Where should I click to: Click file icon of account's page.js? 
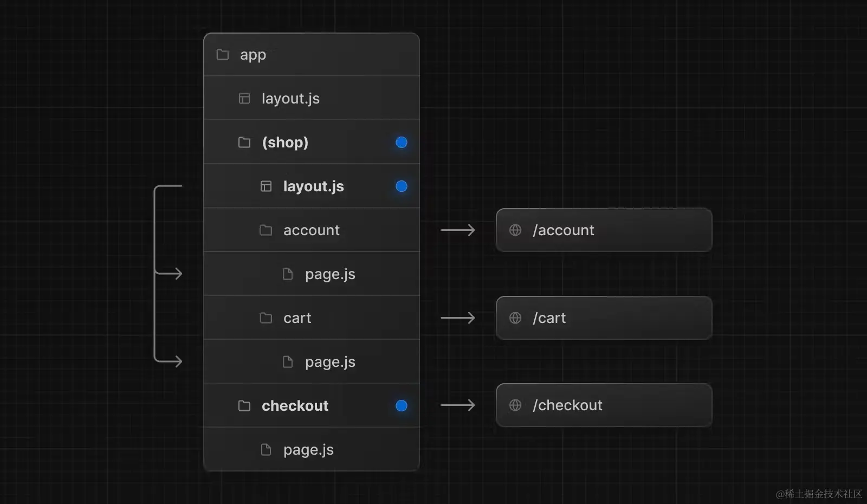point(288,274)
